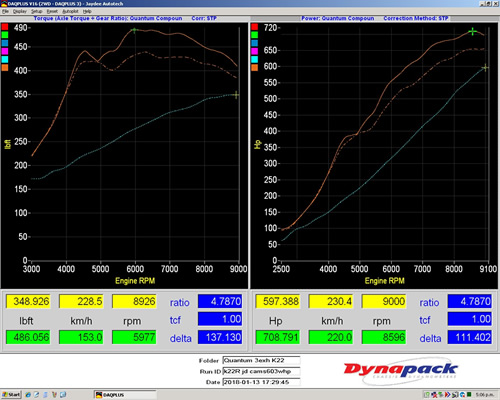The image size is (500, 400).
Task: Click the DAQPLUS taskbar button
Action: pos(125,395)
